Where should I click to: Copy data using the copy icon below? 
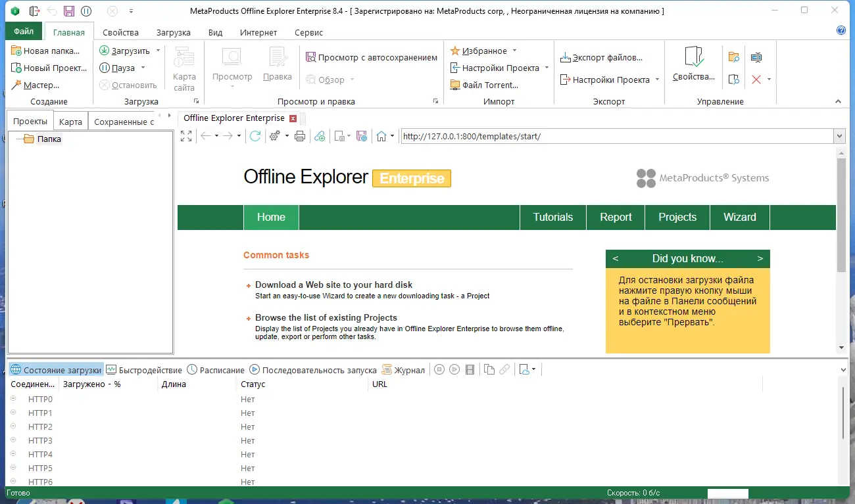click(489, 369)
